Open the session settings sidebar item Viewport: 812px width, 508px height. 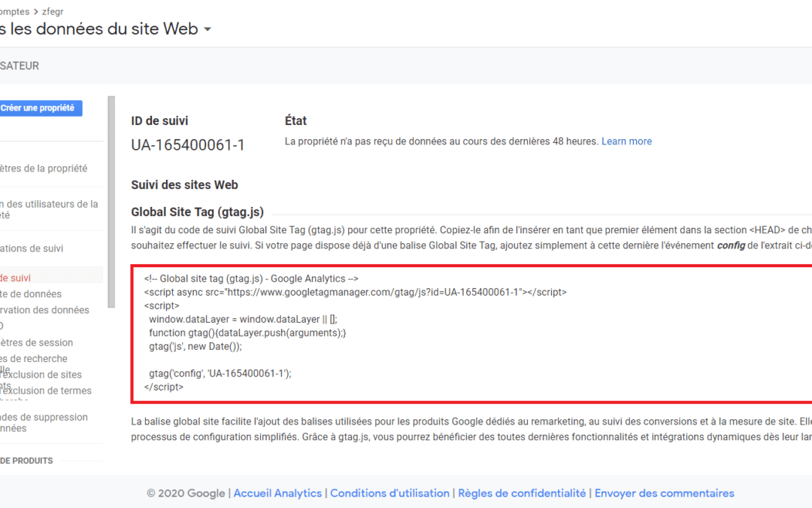coord(37,342)
